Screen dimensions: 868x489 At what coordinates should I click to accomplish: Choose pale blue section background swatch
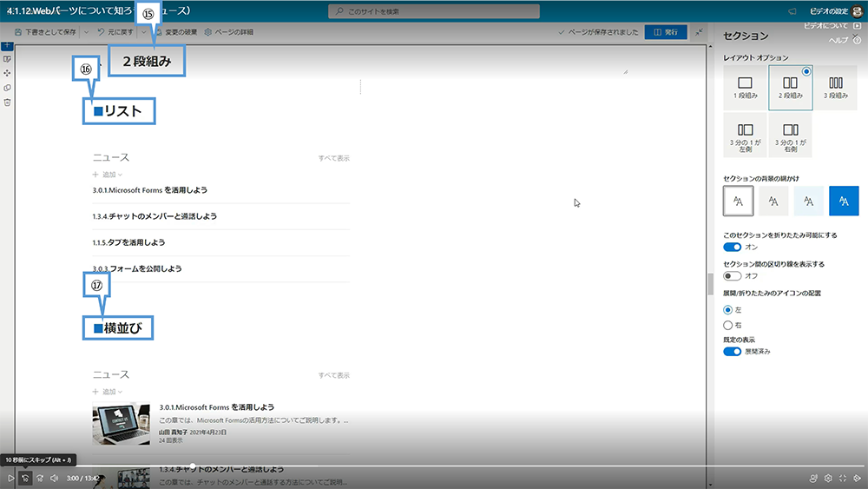click(809, 201)
